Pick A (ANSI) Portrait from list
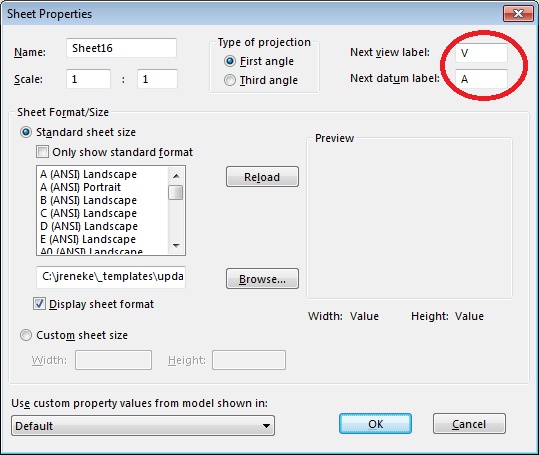This screenshot has width=539, height=455. point(80,187)
